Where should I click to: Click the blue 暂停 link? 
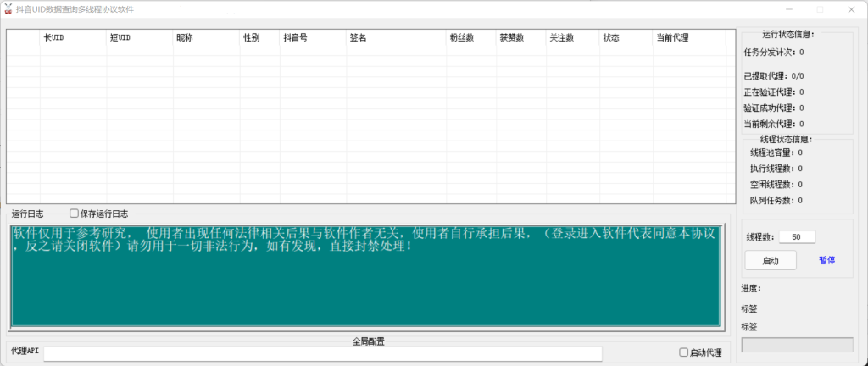point(827,260)
